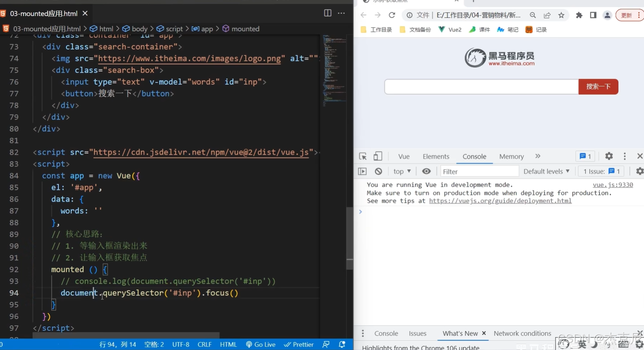The width and height of the screenshot is (644, 350).
Task: Open the Vue2 bookmark
Action: [x=450, y=30]
